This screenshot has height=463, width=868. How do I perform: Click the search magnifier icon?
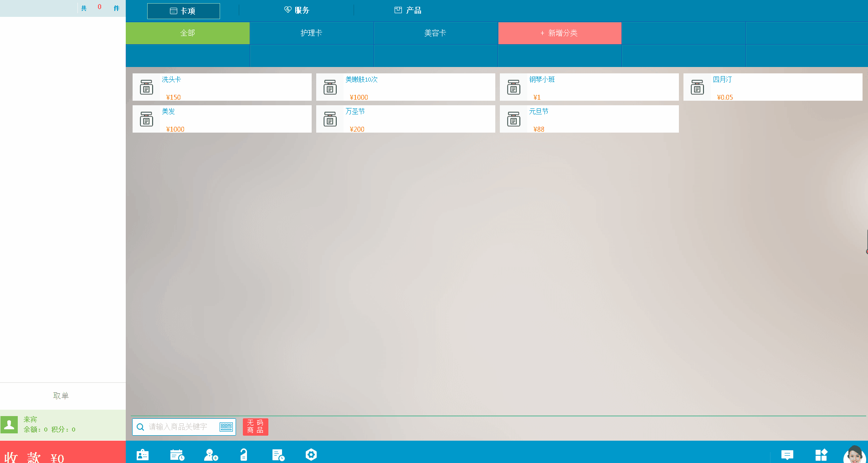140,427
